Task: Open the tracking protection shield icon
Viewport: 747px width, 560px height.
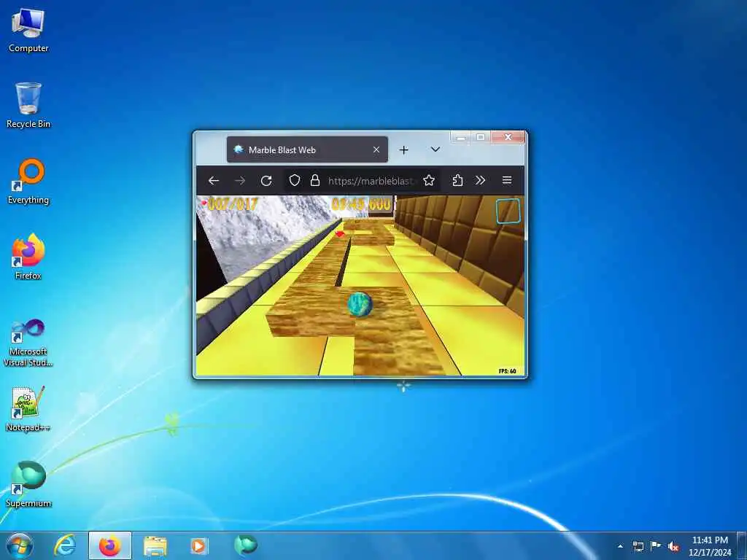Action: (295, 181)
